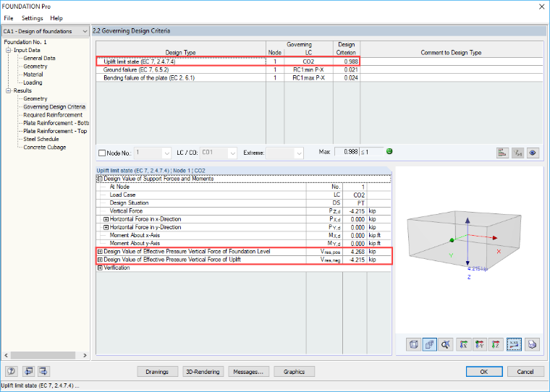550x392 pixels.
Task: Close the FOUNDATION Pro window
Action: (541, 7)
